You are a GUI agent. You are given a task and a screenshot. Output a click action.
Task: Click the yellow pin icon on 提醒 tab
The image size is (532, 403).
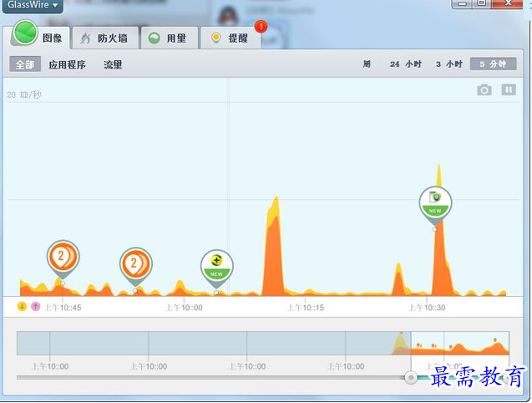[x=215, y=38]
